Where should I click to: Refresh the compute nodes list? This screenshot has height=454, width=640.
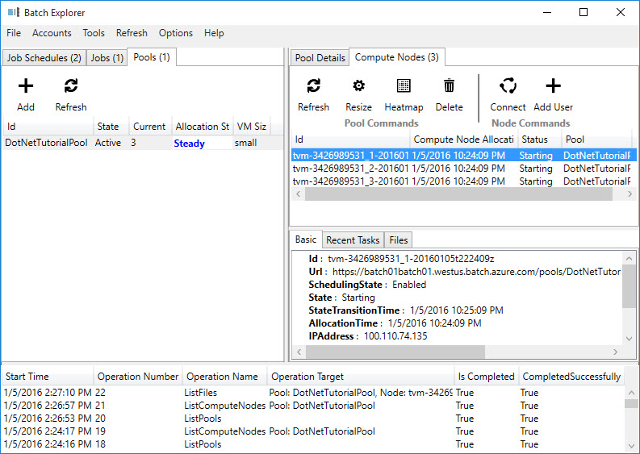coord(313,87)
